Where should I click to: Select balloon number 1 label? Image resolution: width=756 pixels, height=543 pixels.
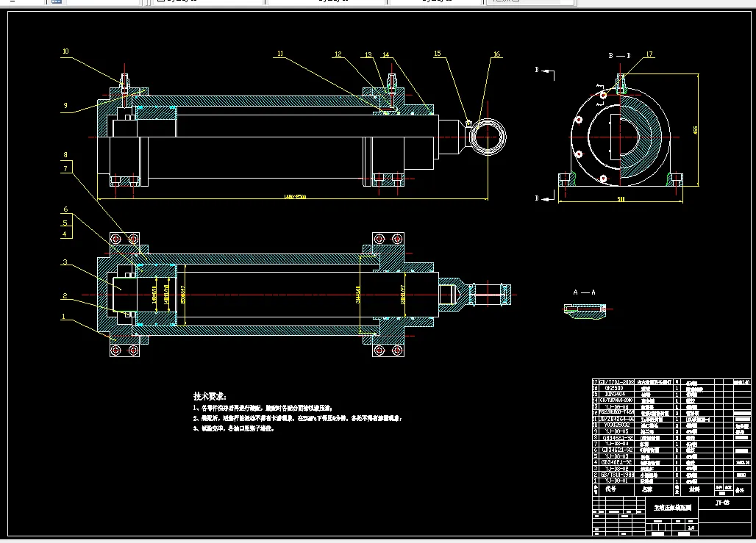pyautogui.click(x=63, y=317)
